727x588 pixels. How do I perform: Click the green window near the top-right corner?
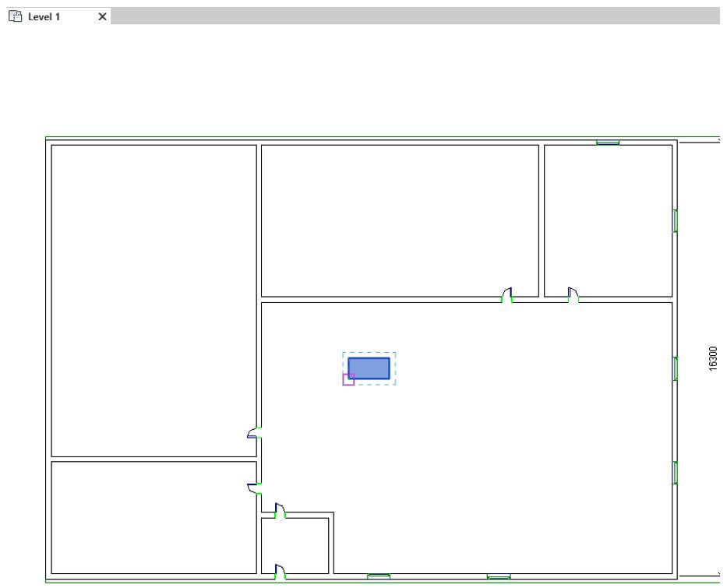[609, 143]
